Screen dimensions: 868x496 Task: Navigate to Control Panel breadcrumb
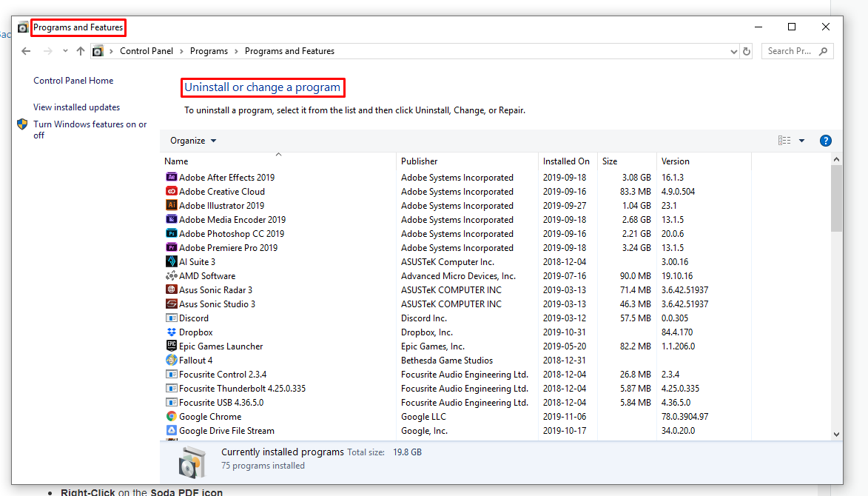pos(147,51)
